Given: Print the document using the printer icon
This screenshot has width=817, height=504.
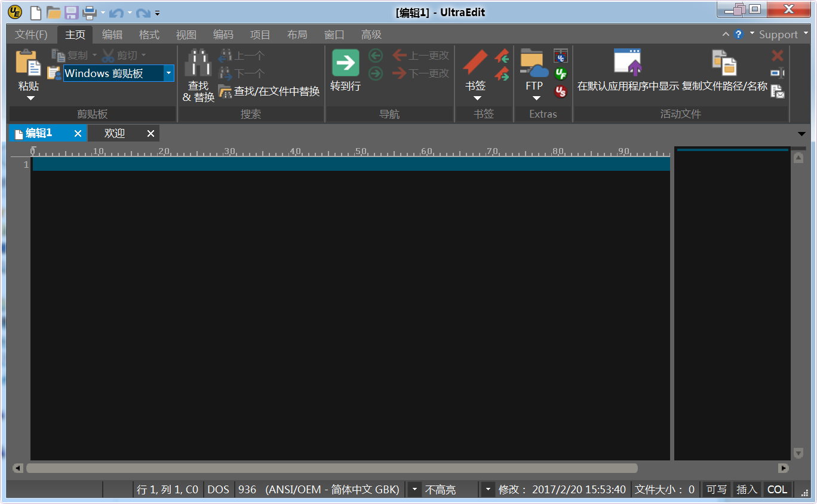Looking at the screenshot, I should tap(90, 12).
